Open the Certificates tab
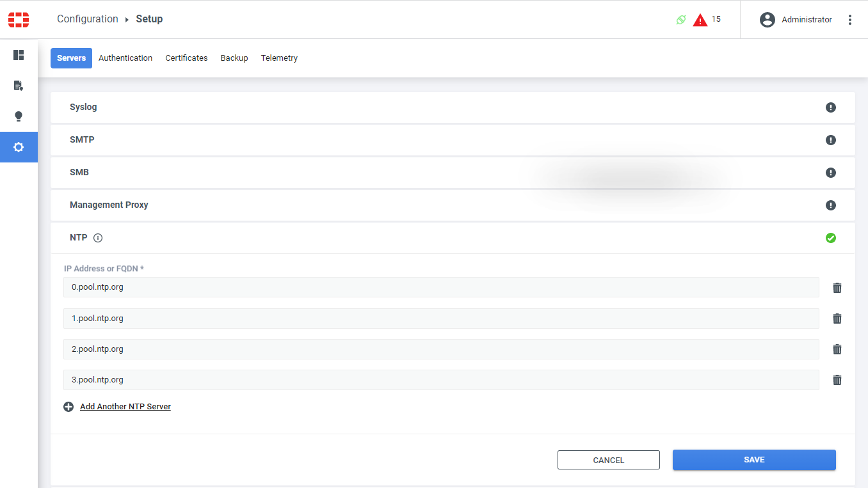This screenshot has height=488, width=868. tap(186, 58)
